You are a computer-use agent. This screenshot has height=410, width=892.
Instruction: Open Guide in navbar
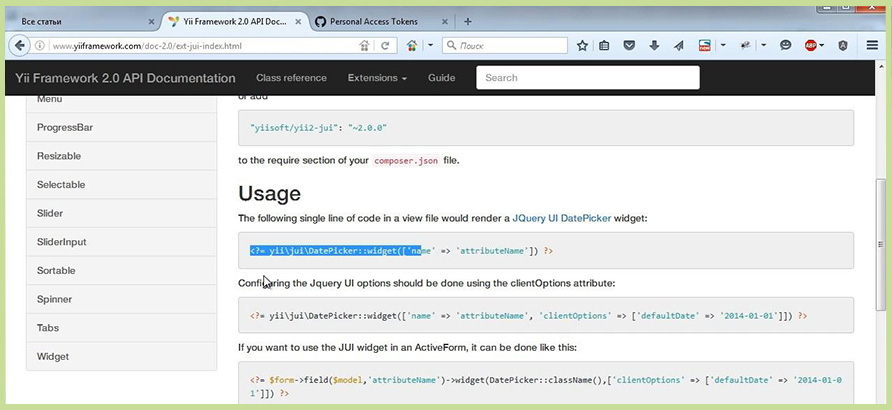(441, 78)
